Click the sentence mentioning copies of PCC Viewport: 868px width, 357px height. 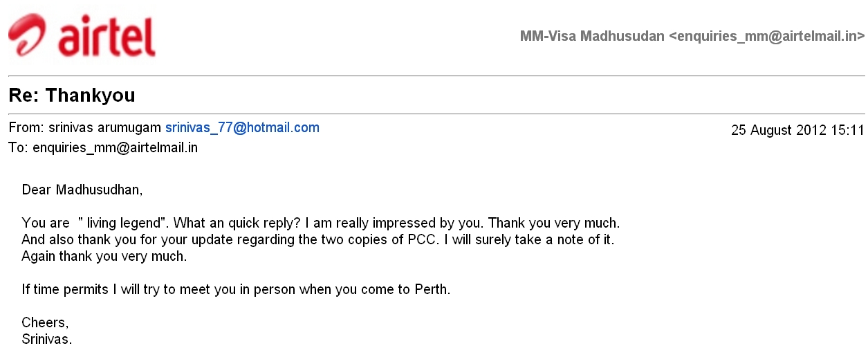tap(318, 240)
